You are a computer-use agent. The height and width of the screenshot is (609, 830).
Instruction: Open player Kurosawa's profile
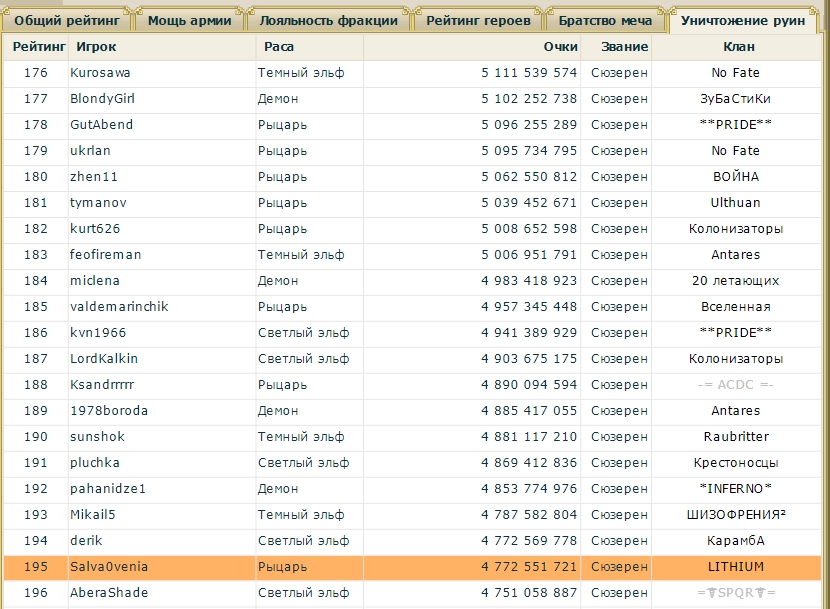point(100,73)
